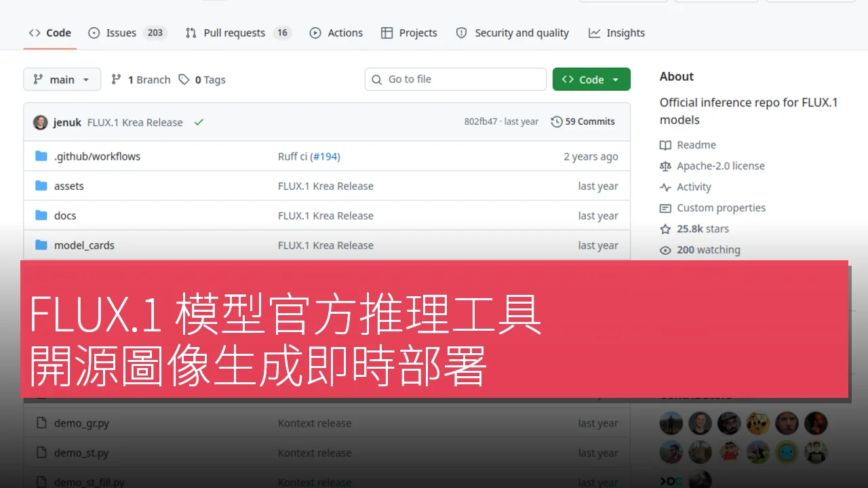
Task: Click the Issues circle icon
Action: tap(94, 33)
